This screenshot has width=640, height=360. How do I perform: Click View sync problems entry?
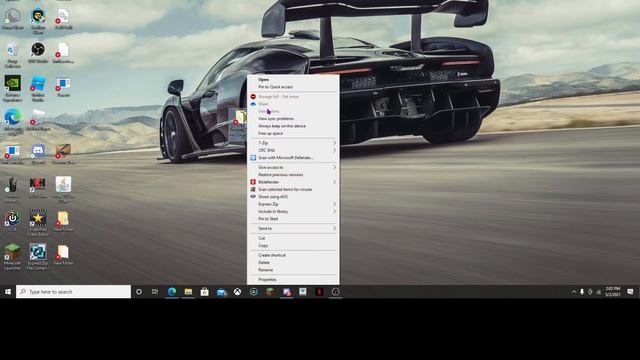coord(293,119)
